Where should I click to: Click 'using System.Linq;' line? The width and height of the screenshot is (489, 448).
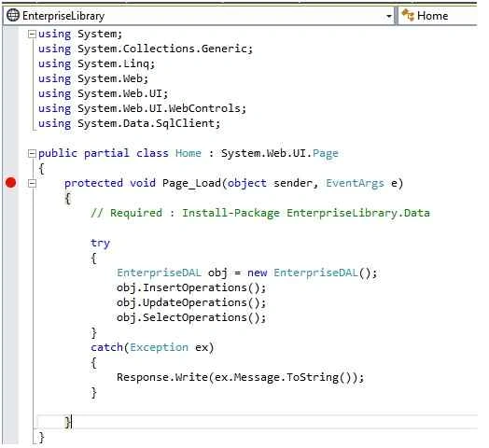96,64
